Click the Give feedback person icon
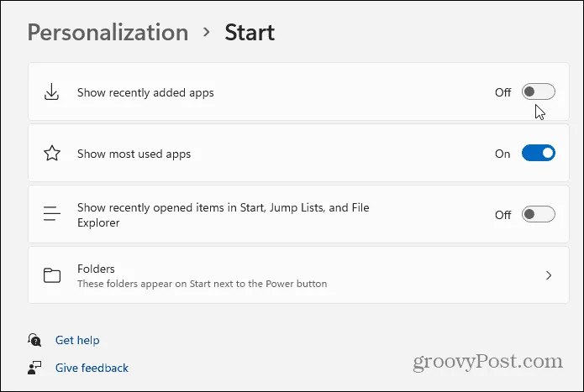The height and width of the screenshot is (392, 584). pos(34,368)
